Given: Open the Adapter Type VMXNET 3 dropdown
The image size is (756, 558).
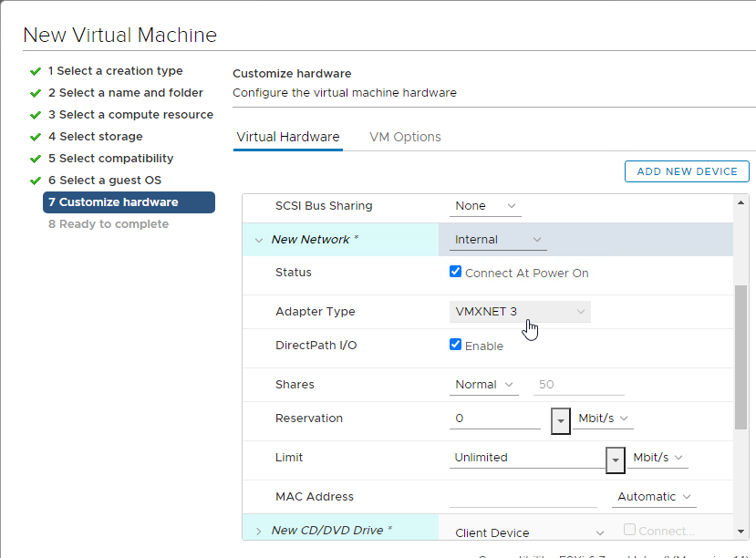Looking at the screenshot, I should pyautogui.click(x=520, y=312).
